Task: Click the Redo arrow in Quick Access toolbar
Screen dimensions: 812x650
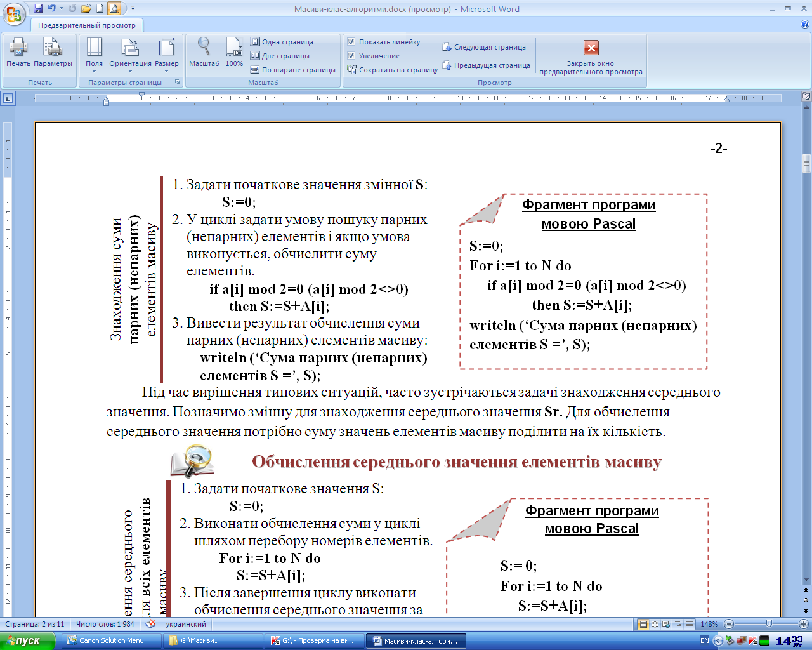Action: [72, 9]
